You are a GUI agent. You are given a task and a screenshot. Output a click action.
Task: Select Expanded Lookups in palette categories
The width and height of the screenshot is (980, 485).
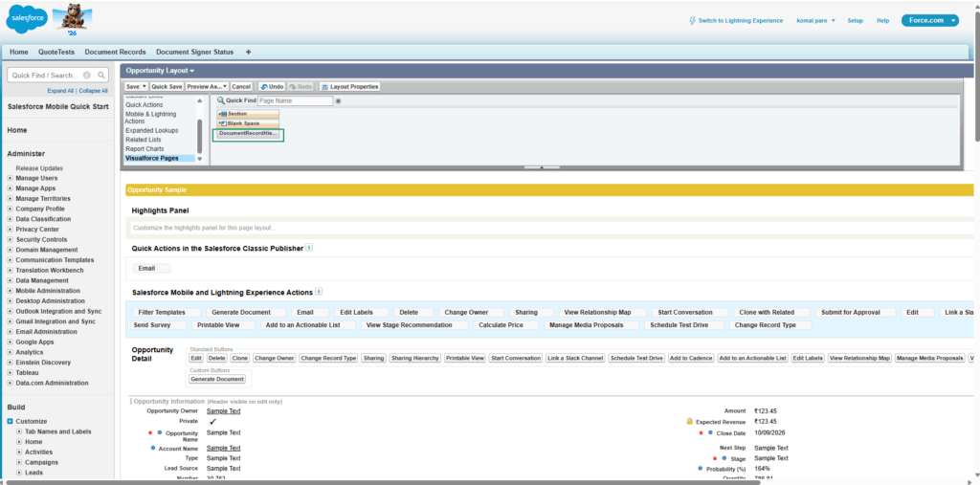pos(152,130)
